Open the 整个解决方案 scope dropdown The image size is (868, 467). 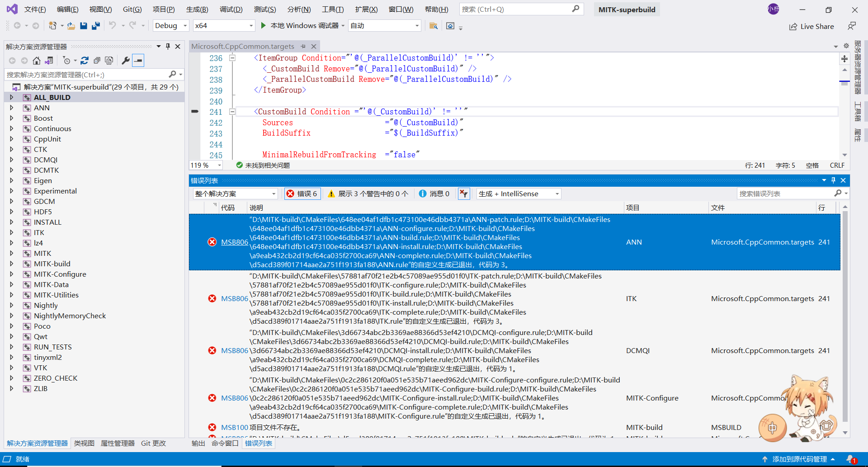(235, 194)
